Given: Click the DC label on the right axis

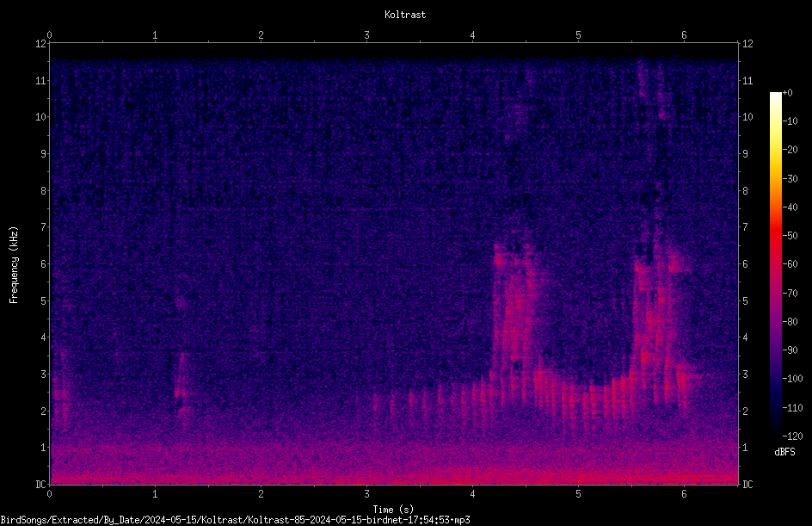Looking at the screenshot, I should pos(747,485).
